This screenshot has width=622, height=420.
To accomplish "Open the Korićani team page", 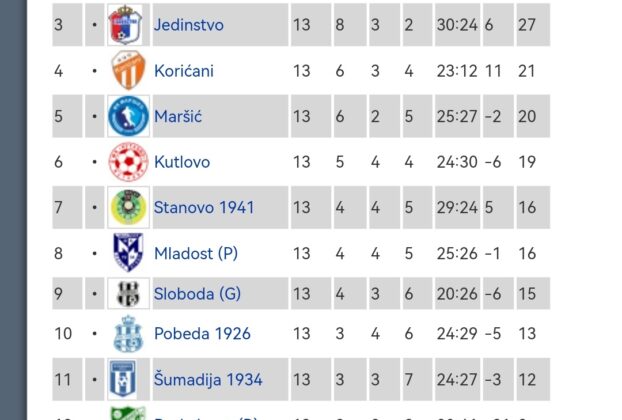I will (183, 71).
